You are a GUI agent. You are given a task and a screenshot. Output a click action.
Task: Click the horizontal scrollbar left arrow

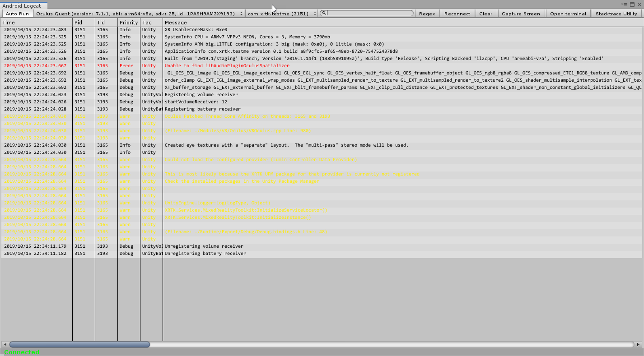coord(5,345)
